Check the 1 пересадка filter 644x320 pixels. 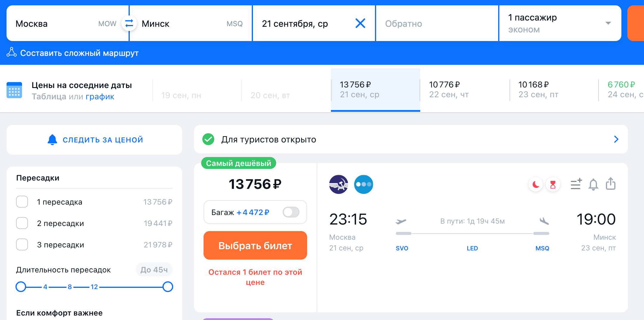click(x=22, y=202)
